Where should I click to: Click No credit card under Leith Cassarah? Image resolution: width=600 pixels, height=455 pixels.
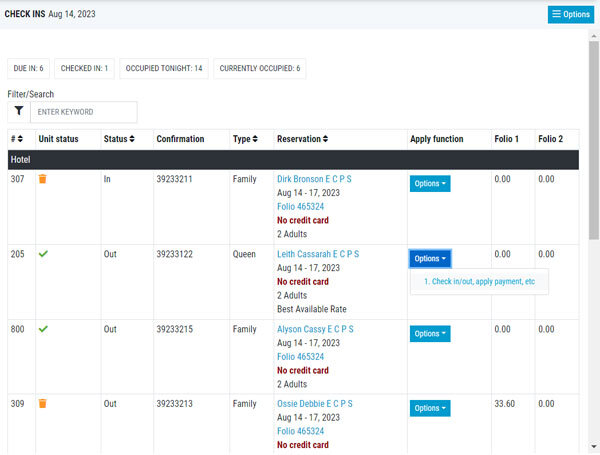tap(303, 282)
